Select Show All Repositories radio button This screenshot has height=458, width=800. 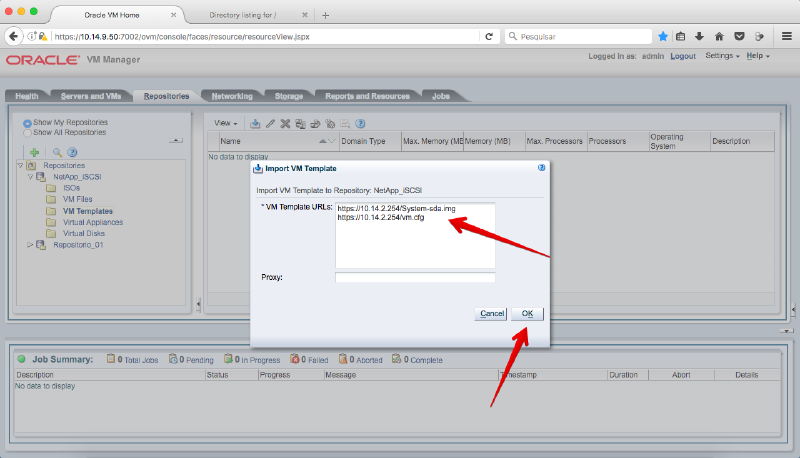pos(27,132)
